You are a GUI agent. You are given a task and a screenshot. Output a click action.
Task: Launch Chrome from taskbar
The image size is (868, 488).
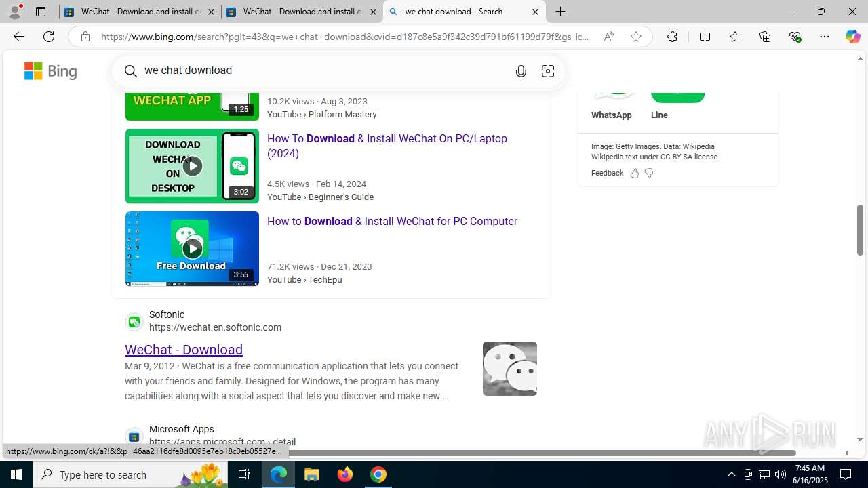pyautogui.click(x=378, y=474)
